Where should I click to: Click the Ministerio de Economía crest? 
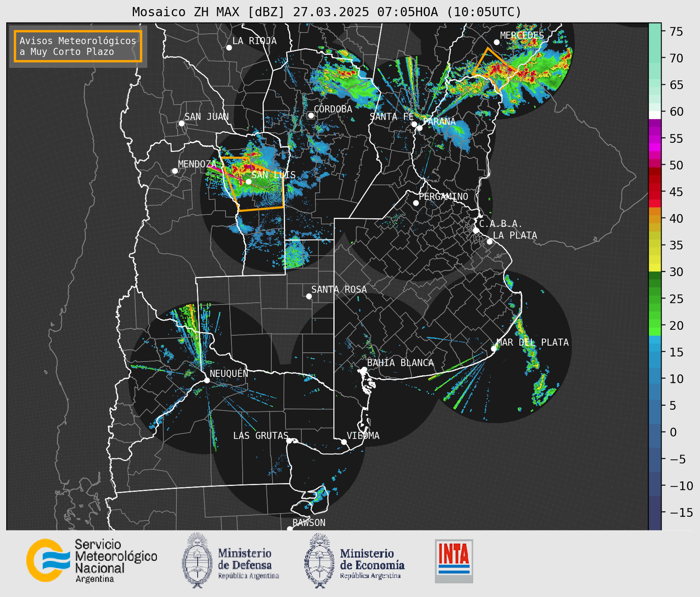coord(320,560)
